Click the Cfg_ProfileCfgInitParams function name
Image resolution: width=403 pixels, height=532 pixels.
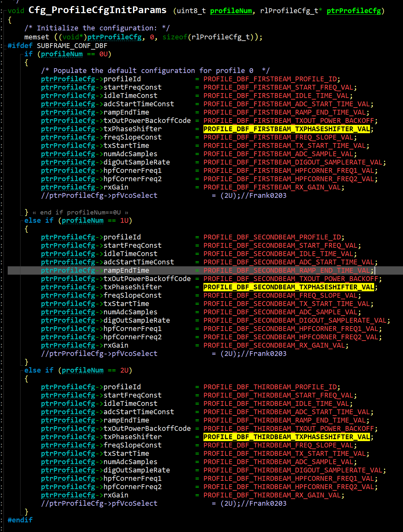97,10
